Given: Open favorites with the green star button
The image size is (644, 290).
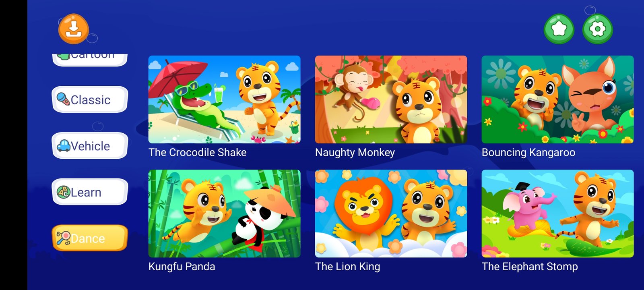Looking at the screenshot, I should (559, 29).
